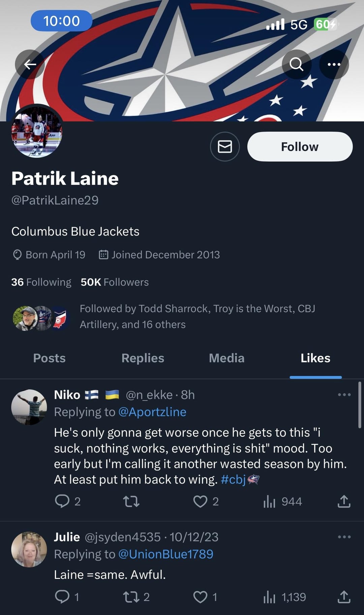Viewport: 364px width, 615px height.
Task: Tap the back arrow icon
Action: pyautogui.click(x=30, y=64)
